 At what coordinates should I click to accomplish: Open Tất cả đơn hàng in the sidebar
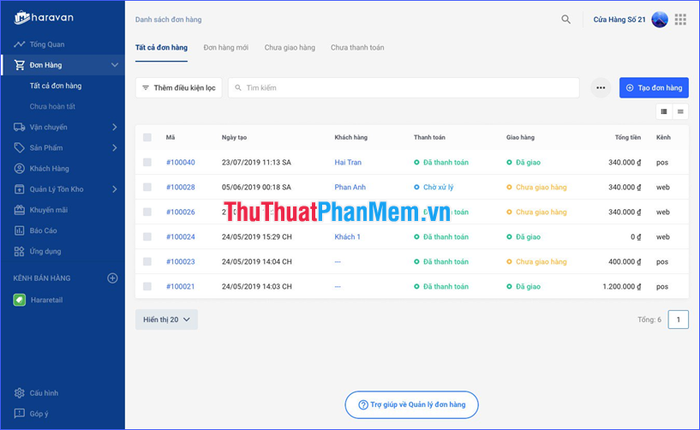(56, 86)
